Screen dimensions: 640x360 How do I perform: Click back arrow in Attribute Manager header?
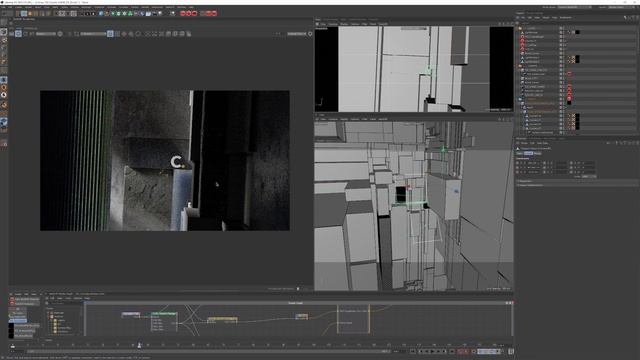(608, 143)
